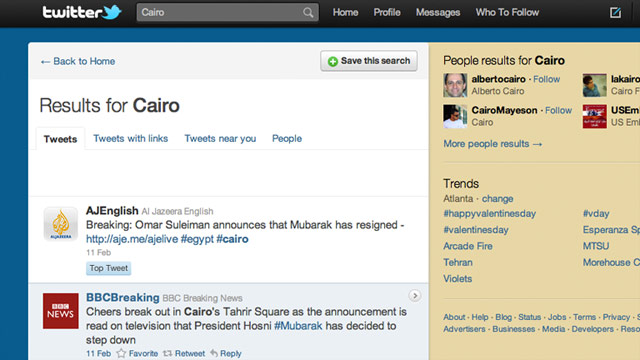Screen dimensions: 640x360
Task: Click the Favorite star on BBCBreaking tweet
Action: pyautogui.click(x=121, y=353)
